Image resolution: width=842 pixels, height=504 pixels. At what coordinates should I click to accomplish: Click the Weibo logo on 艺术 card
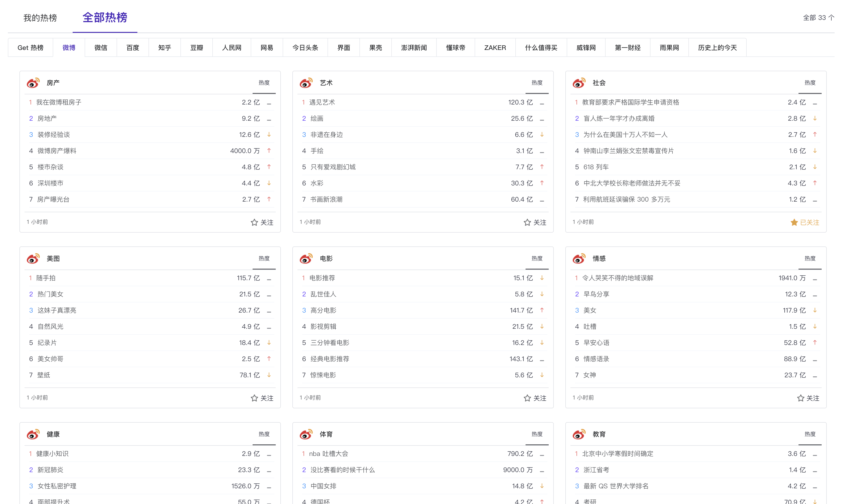pyautogui.click(x=306, y=83)
